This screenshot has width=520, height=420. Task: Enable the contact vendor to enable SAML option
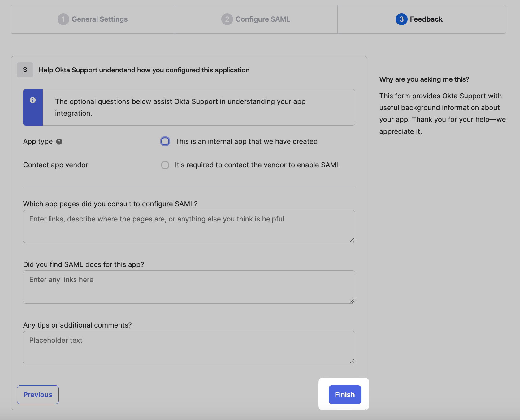[x=165, y=165]
